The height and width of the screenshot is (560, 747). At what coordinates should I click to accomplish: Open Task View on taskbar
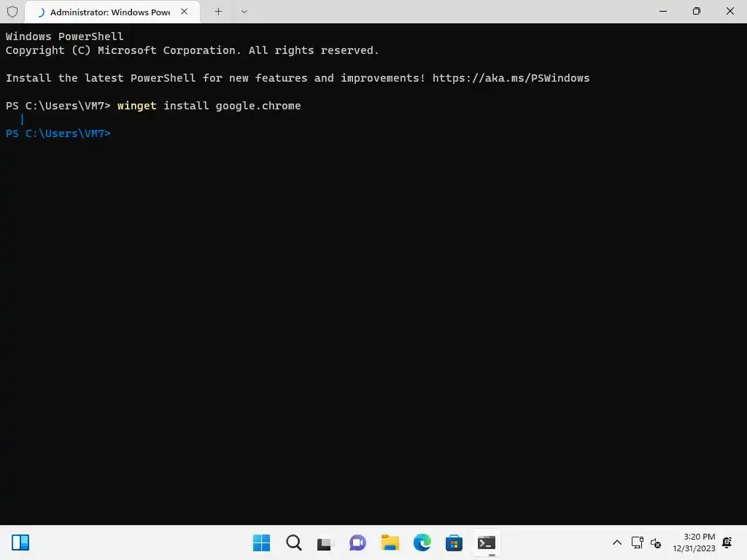coord(325,542)
